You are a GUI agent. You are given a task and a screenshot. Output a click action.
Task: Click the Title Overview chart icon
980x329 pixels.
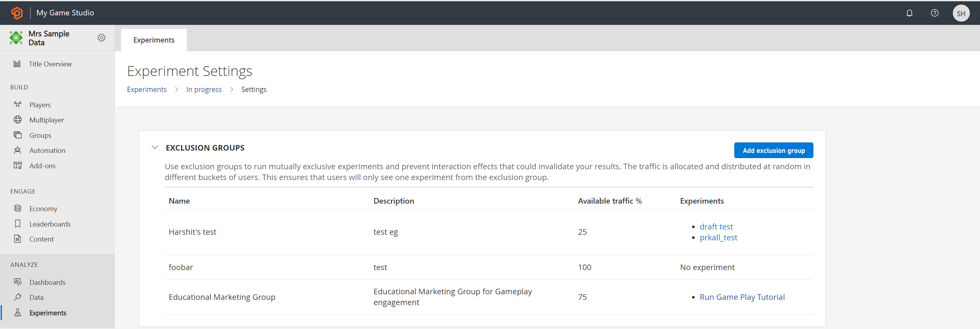17,64
